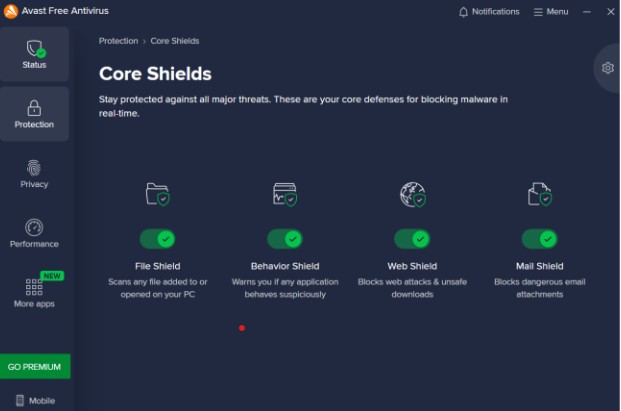Turn off the File Shield toggle
The height and width of the screenshot is (411, 621).
click(x=158, y=239)
